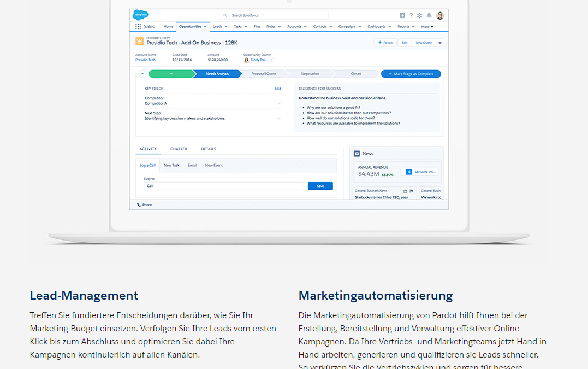Screen dimensions: 588x369
Task: Select the Closed stage
Action: coord(357,74)
